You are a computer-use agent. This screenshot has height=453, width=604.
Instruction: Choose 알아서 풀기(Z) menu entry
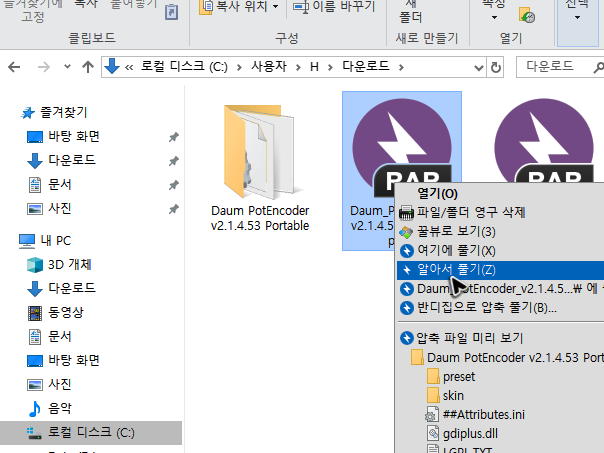point(500,270)
